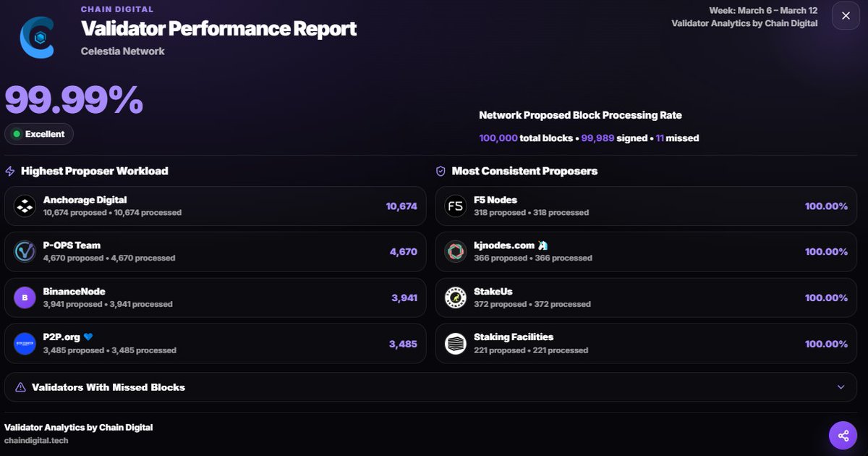Image resolution: width=868 pixels, height=456 pixels.
Task: Click Validator Analytics by Chain Digital in header
Action: point(744,23)
